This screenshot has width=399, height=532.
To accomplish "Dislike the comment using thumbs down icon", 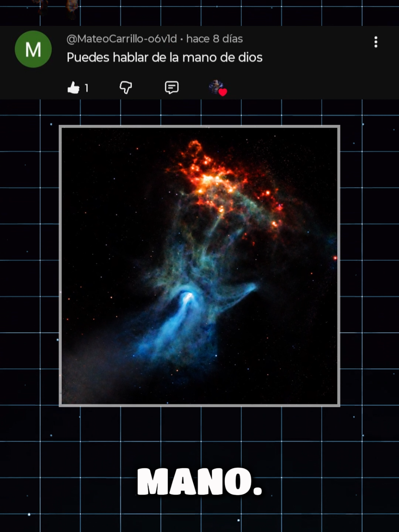I will tap(126, 88).
